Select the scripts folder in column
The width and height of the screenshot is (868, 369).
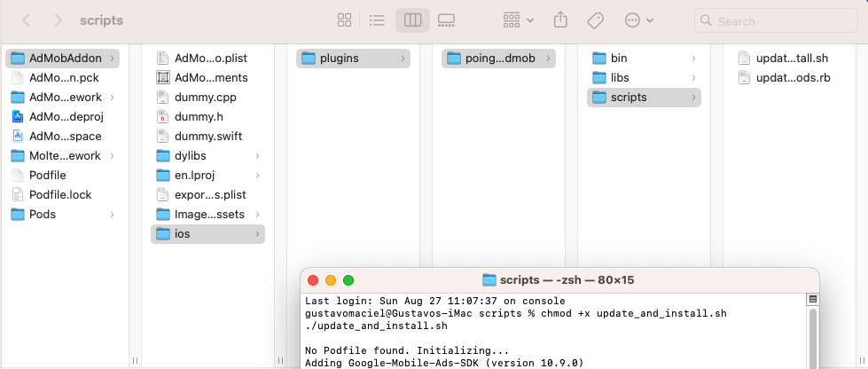(644, 97)
